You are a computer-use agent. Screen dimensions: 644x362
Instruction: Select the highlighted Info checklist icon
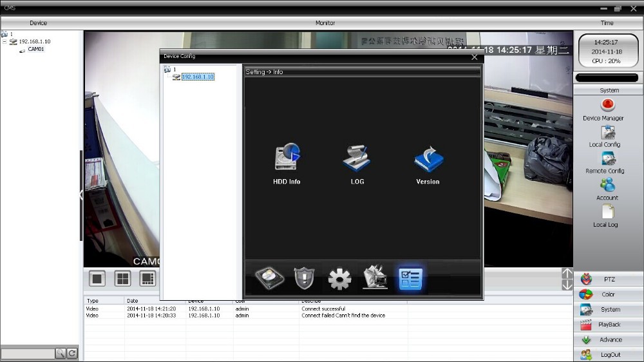coord(410,278)
